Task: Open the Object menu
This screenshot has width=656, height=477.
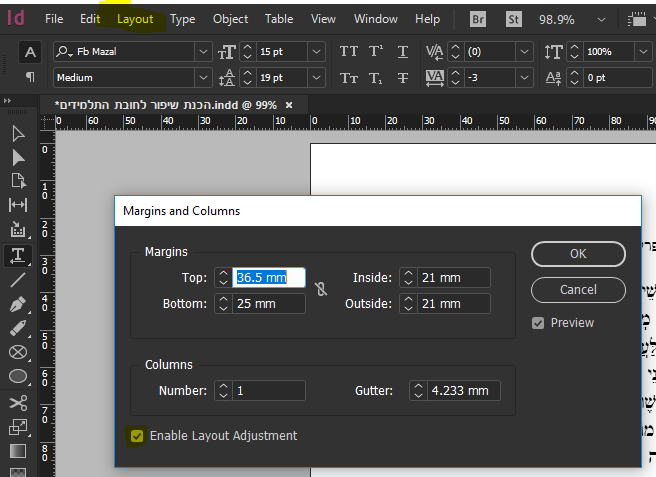Action: [230, 19]
